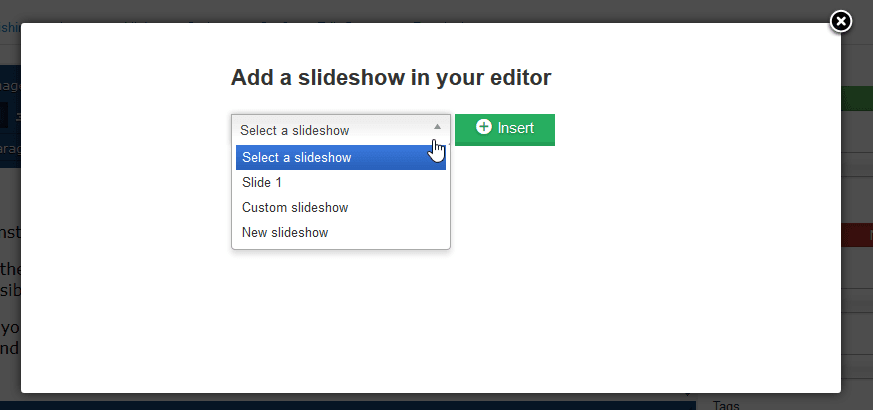
Task: Click the dimmed green bar behind the dialog
Action: pyautogui.click(x=856, y=99)
